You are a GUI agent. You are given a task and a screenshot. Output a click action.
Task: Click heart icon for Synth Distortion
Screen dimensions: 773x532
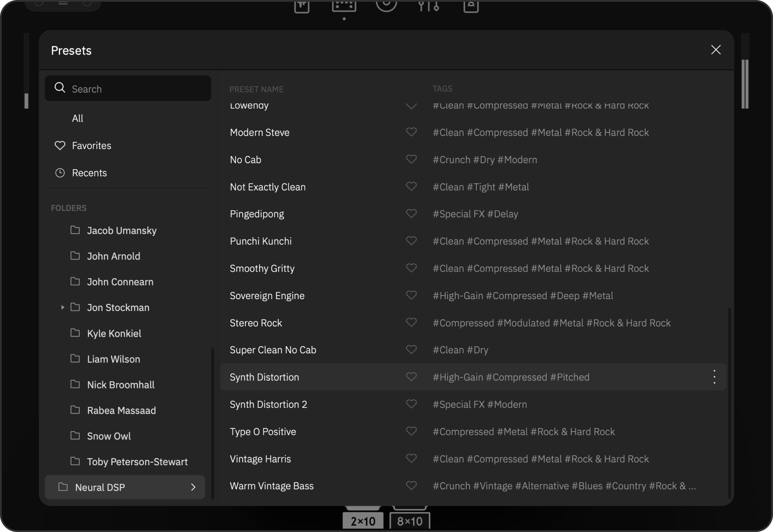[411, 377]
